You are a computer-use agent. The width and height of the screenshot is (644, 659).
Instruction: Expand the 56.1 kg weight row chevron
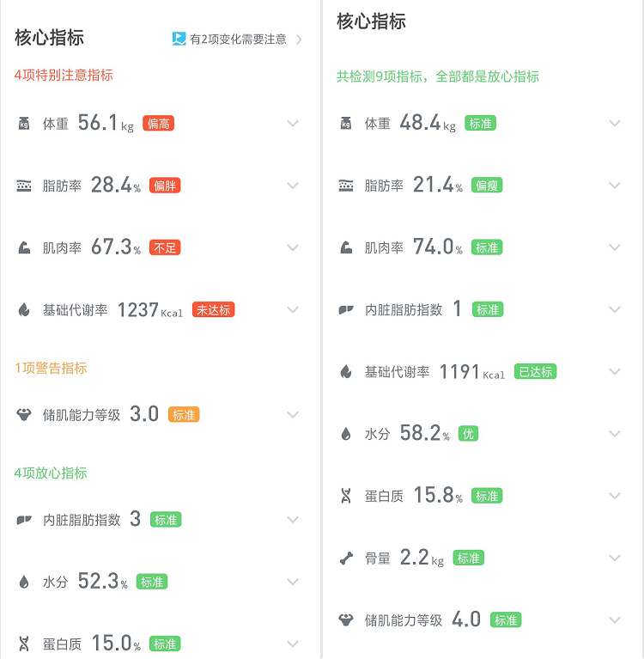293,124
